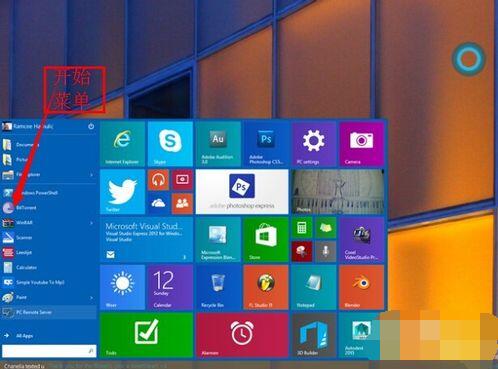Open Scanner in the Start list

pyautogui.click(x=49, y=237)
